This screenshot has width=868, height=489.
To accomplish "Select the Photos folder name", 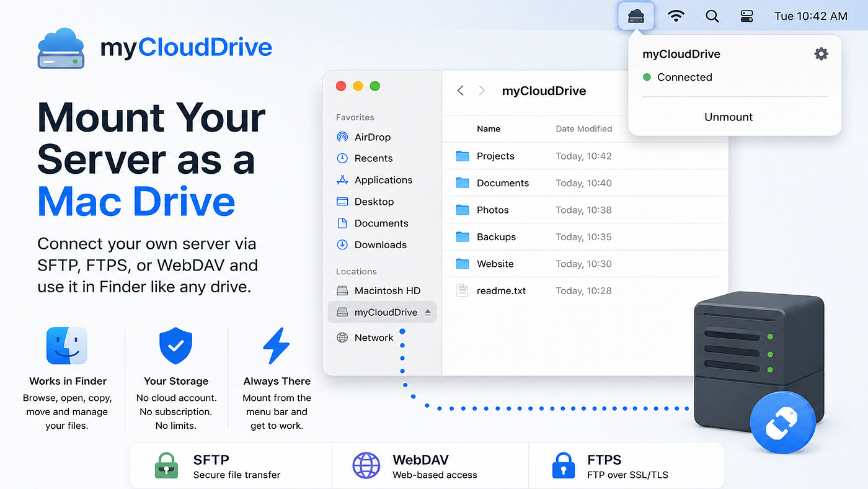I will (493, 210).
